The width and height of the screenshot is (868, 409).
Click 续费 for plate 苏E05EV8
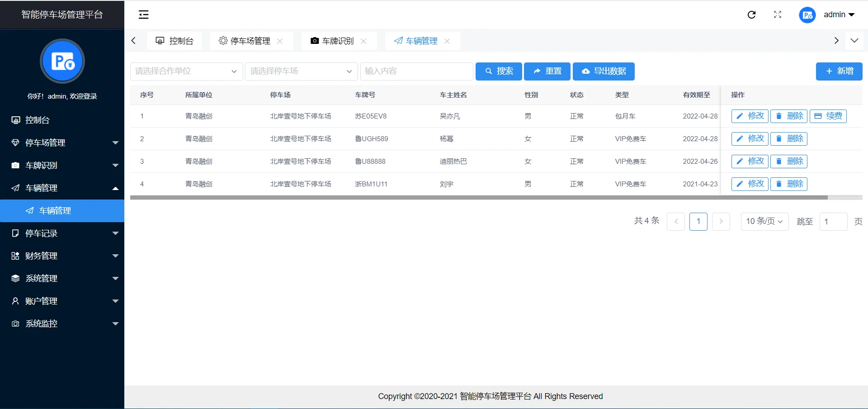click(x=828, y=116)
